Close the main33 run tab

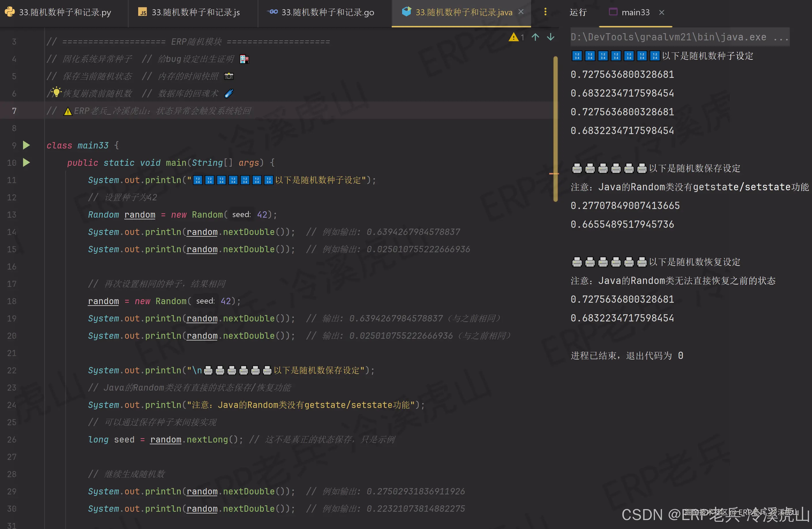[661, 13]
